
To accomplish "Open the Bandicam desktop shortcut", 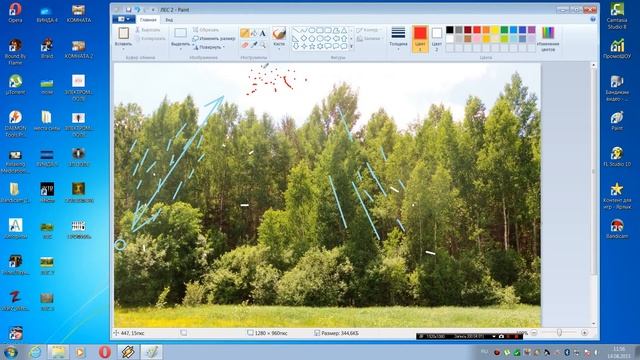I will (617, 229).
